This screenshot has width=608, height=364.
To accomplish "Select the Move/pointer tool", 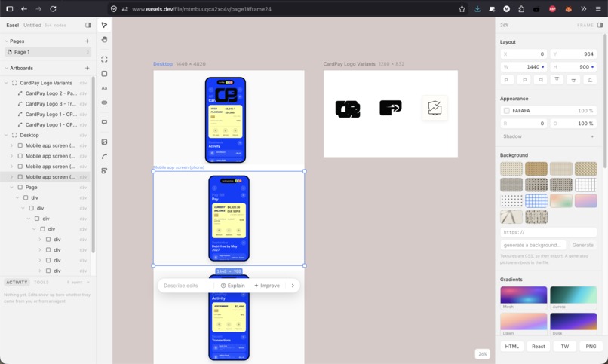I will (x=104, y=25).
